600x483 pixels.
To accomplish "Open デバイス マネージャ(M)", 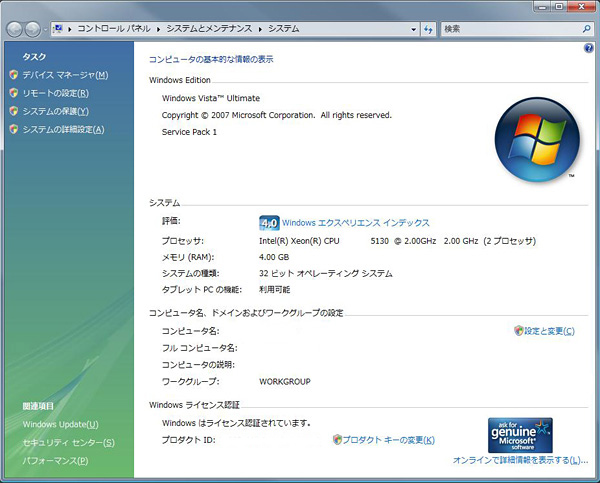I will (x=65, y=75).
